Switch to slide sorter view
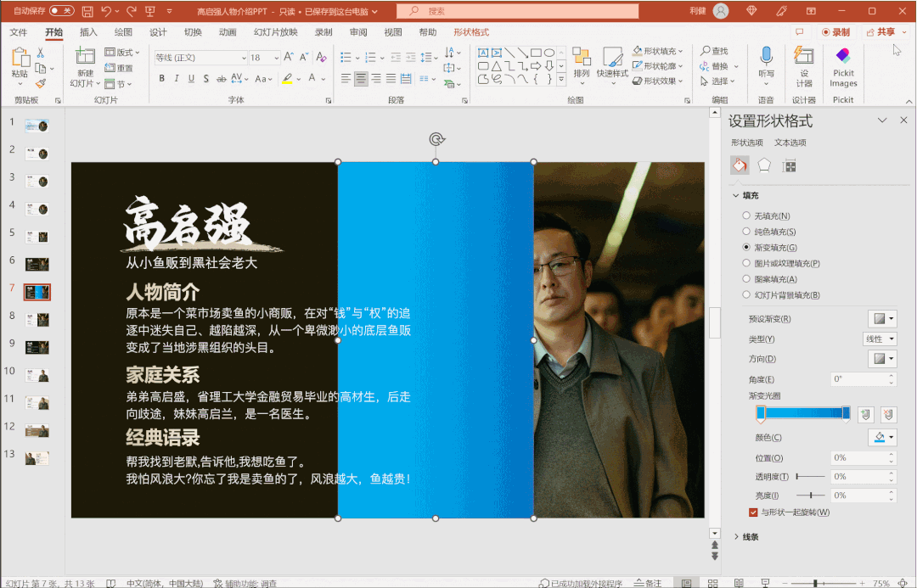The width and height of the screenshot is (917, 588). pyautogui.click(x=712, y=583)
